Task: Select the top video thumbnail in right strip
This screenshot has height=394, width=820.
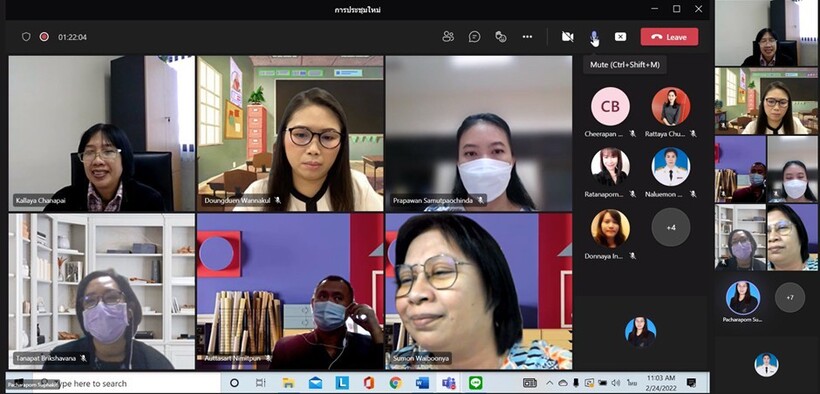Action: [x=766, y=33]
